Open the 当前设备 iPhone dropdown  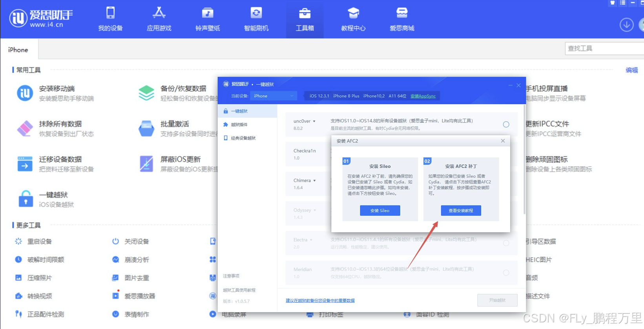(274, 96)
